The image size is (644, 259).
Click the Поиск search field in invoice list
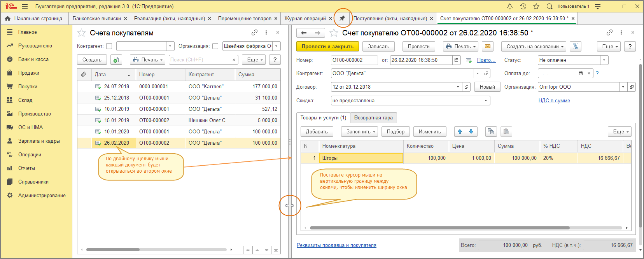(199, 60)
